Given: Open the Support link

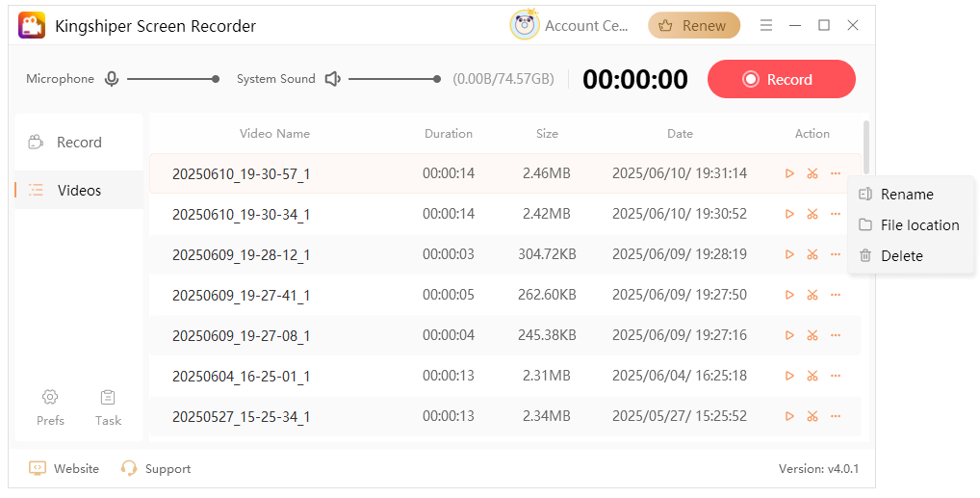Looking at the screenshot, I should tap(156, 468).
